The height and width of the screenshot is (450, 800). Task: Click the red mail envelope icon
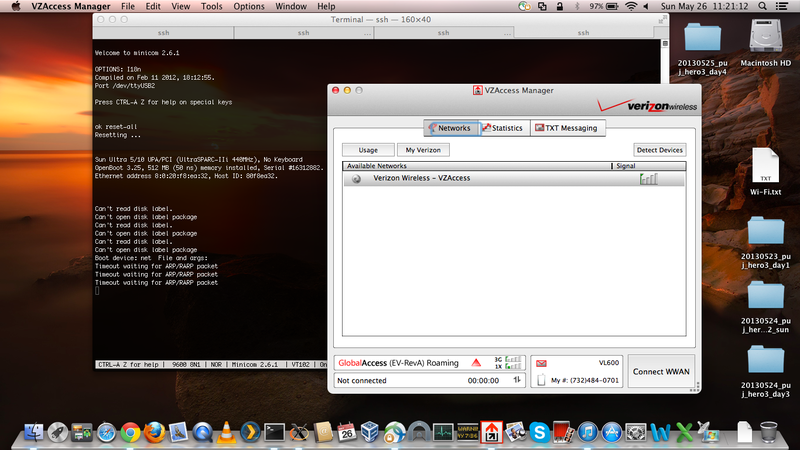point(541,363)
